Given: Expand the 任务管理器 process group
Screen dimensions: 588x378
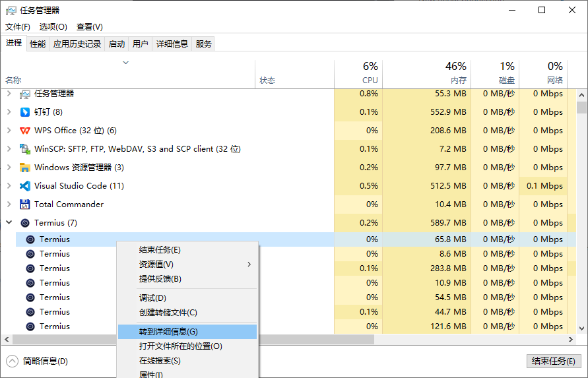Looking at the screenshot, I should click(x=9, y=94).
